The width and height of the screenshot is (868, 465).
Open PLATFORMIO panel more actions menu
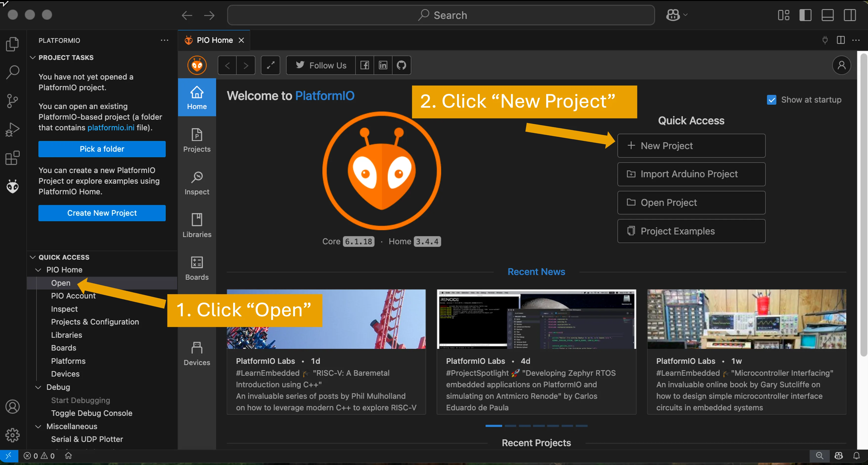pos(164,40)
